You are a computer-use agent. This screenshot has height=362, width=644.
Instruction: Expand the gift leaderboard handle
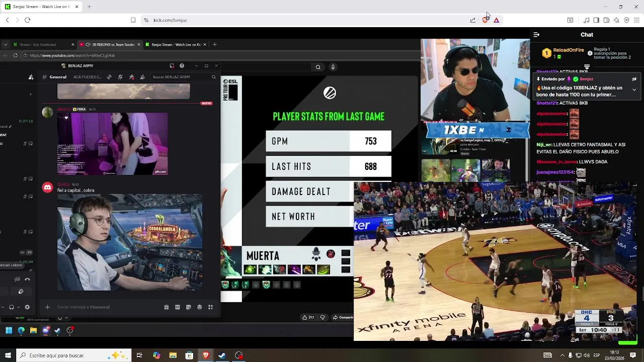(x=587, y=67)
